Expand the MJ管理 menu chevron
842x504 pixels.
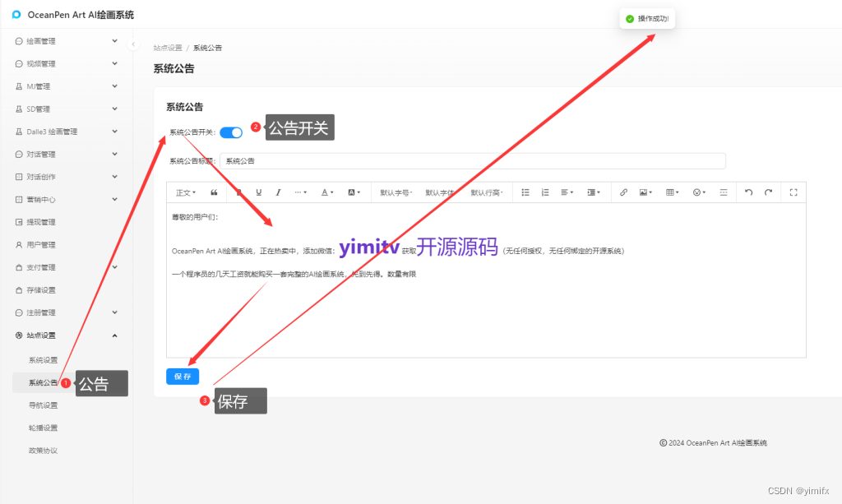pyautogui.click(x=114, y=86)
